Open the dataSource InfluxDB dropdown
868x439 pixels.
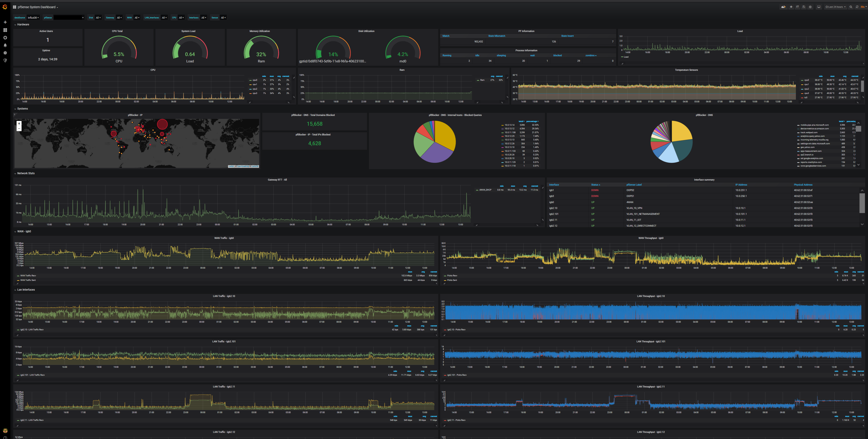pyautogui.click(x=33, y=17)
